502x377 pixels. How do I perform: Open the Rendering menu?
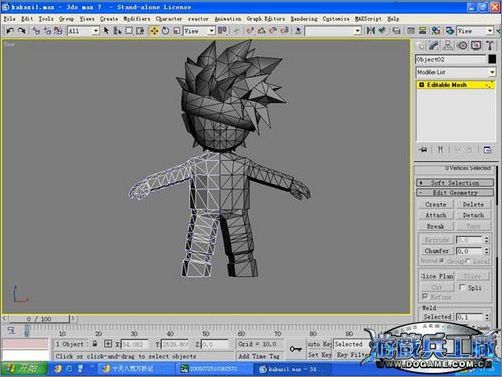[304, 19]
